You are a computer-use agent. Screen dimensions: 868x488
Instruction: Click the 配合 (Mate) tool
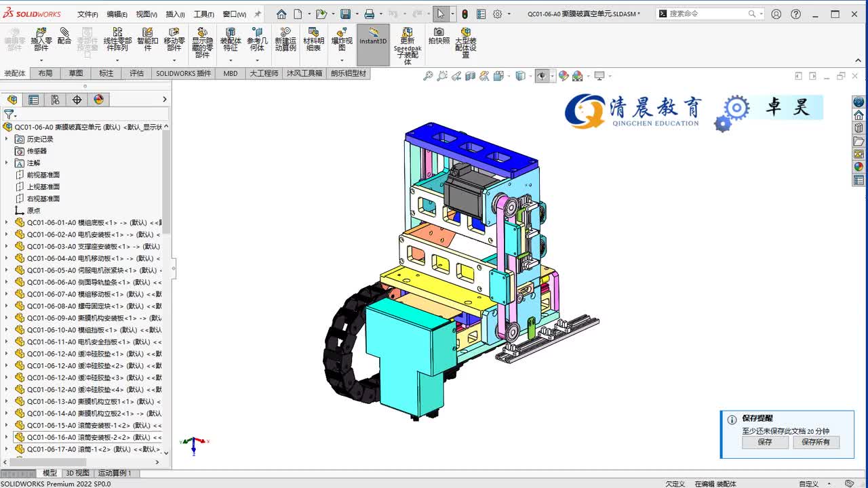point(64,36)
